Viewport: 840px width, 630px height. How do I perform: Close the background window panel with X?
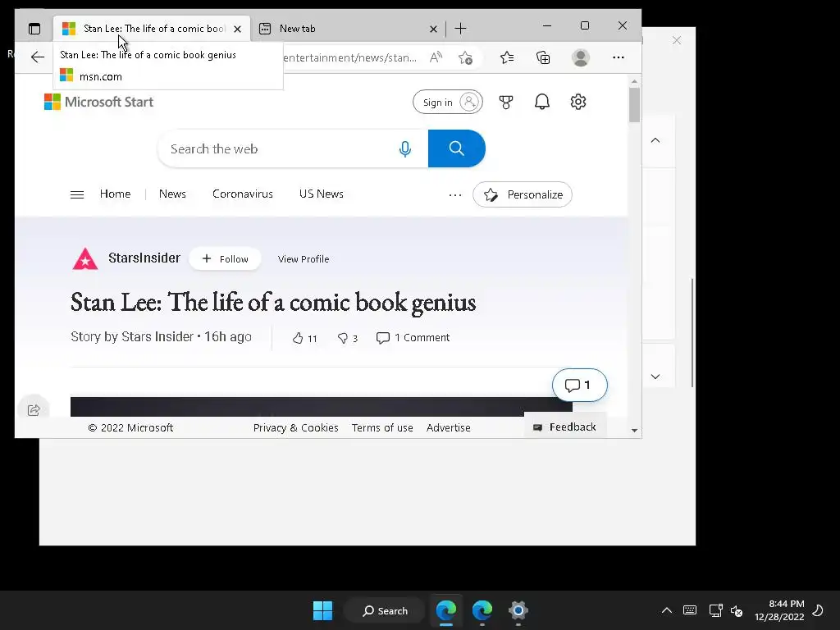677,41
